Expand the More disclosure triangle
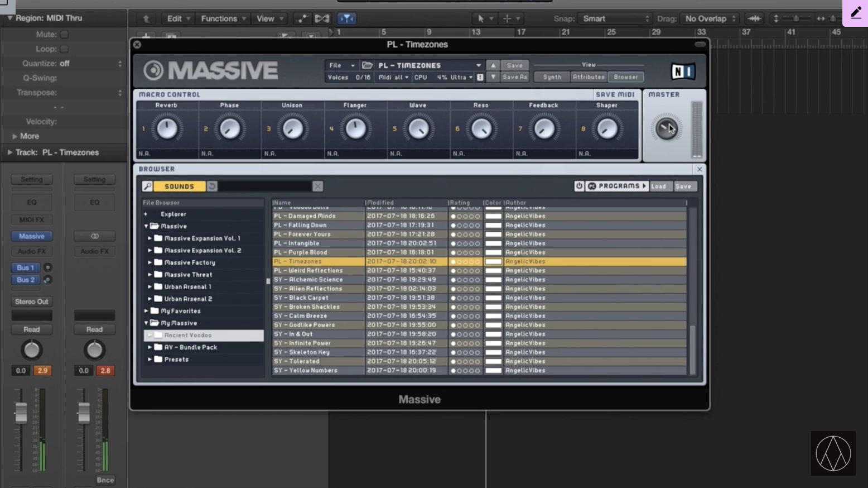 (15, 136)
